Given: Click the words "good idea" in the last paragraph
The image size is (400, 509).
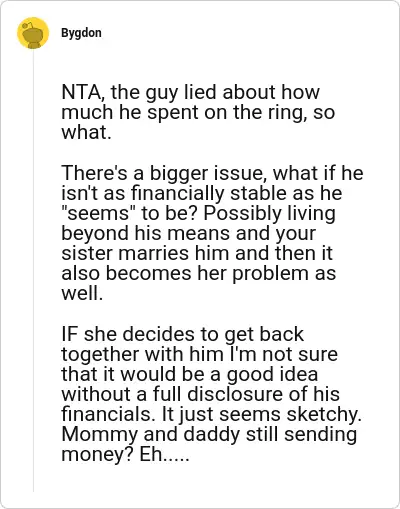Looking at the screenshot, I should 272,374.
